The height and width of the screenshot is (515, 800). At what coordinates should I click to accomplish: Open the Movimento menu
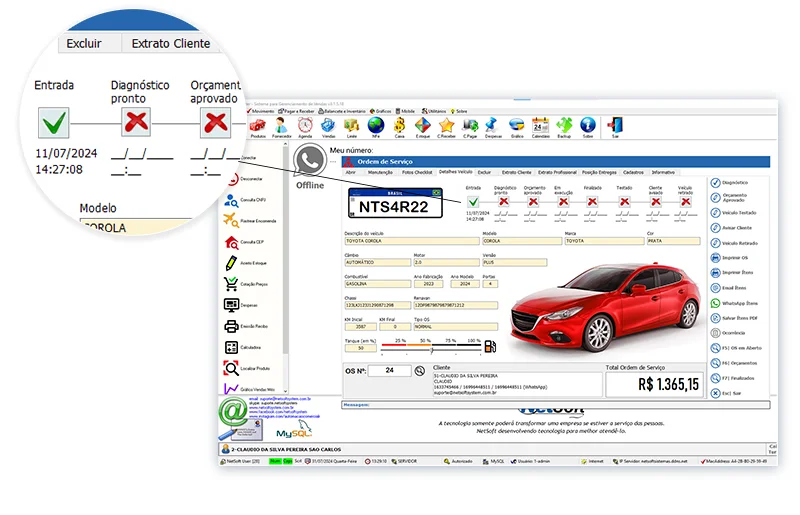tap(260, 111)
